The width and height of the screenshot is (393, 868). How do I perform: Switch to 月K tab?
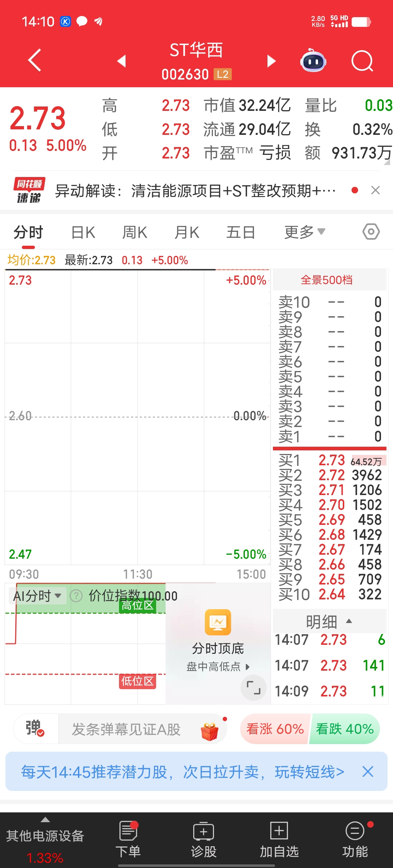pos(187,232)
